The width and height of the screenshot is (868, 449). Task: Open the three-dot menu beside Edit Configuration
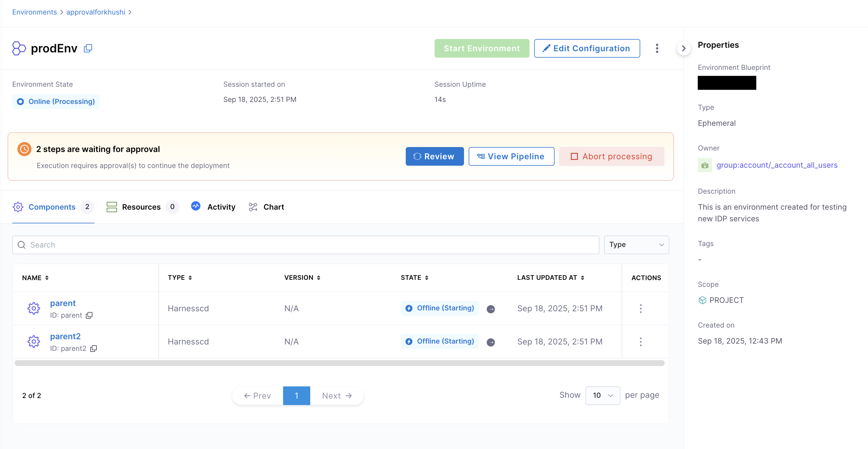coord(657,48)
